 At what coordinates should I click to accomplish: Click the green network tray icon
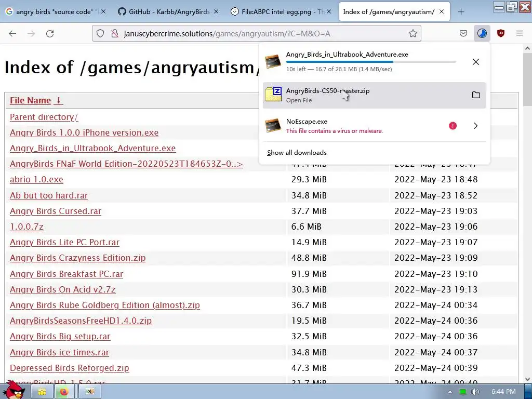click(x=462, y=392)
